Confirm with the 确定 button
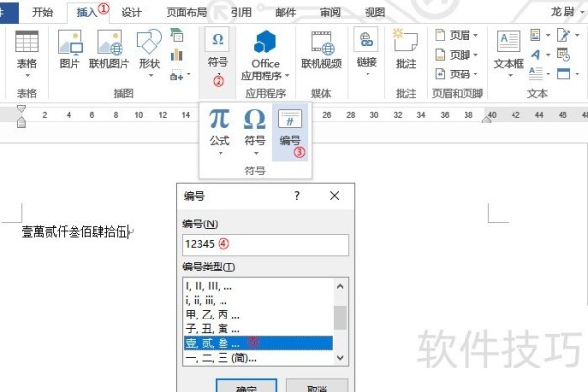This screenshot has width=588, height=392. [x=246, y=385]
